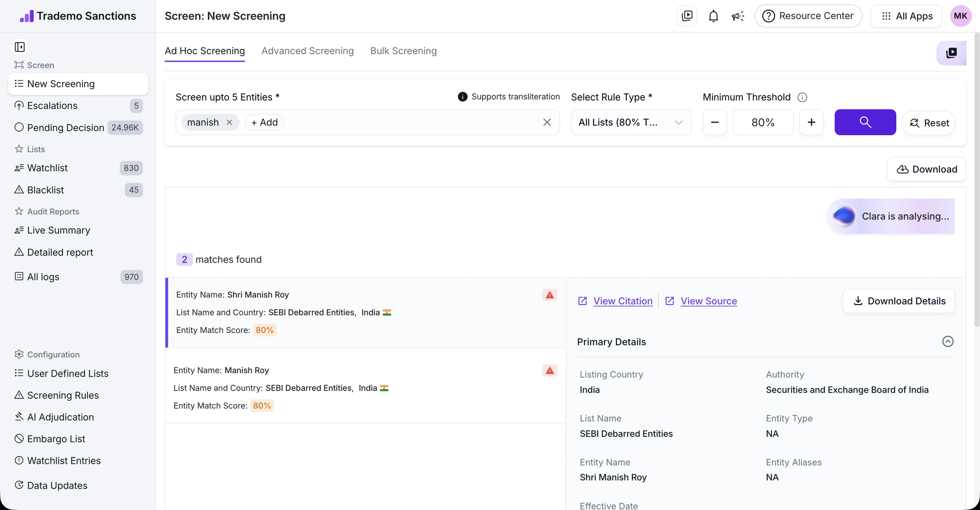Select the Shri Manish Roy match
The height and width of the screenshot is (510, 980).
(x=365, y=313)
